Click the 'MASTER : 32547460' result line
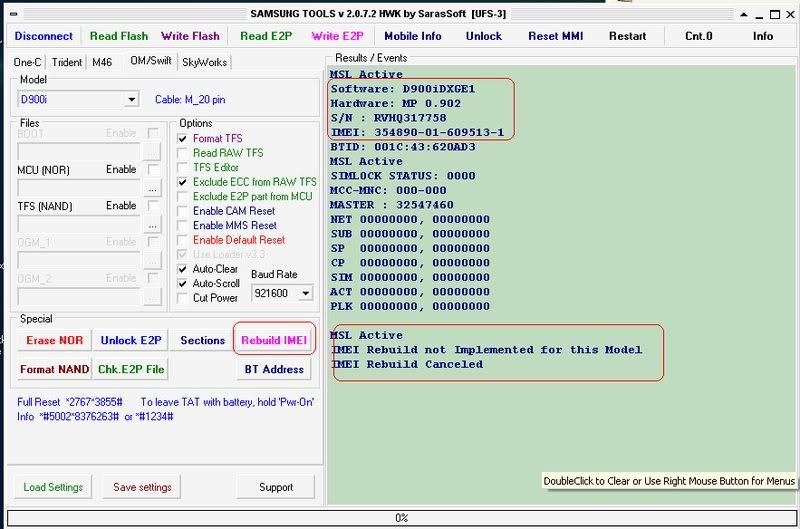This screenshot has height=529, width=800. 392,205
